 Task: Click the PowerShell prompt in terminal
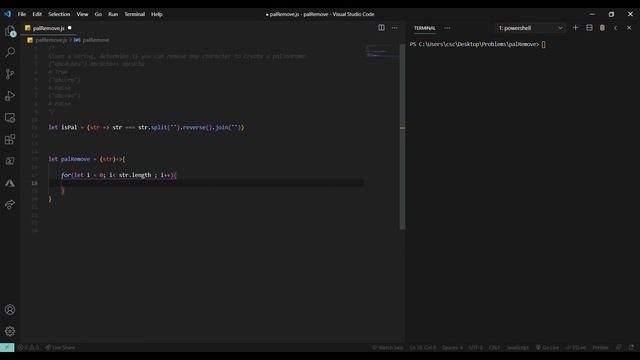[475, 44]
